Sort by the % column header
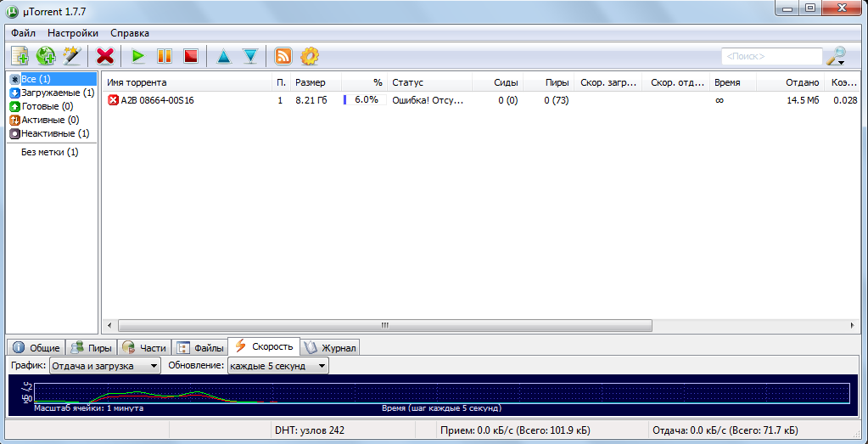 pos(364,82)
